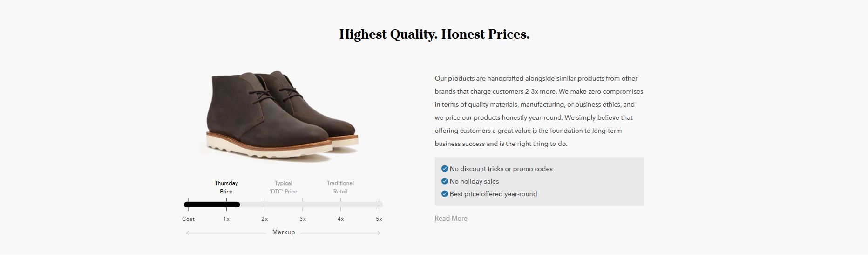
Task: Click the Highest Quality. Honest Prices. heading
Action: (434, 34)
